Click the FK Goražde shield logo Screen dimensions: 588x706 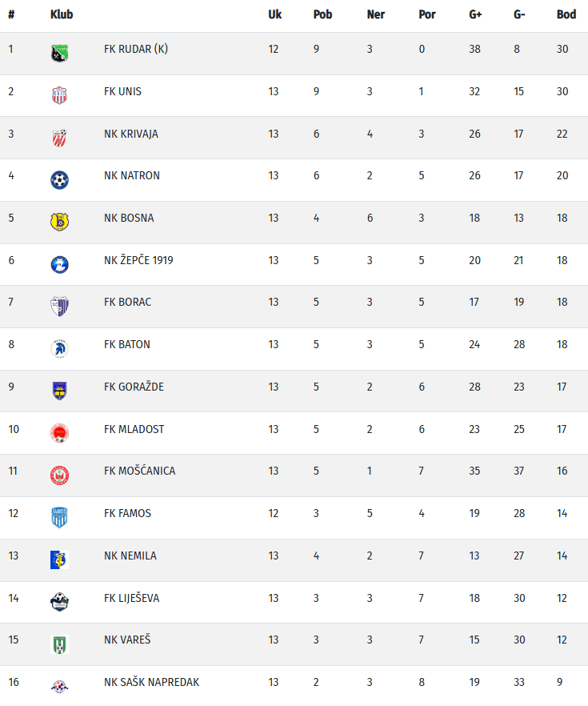click(59, 391)
